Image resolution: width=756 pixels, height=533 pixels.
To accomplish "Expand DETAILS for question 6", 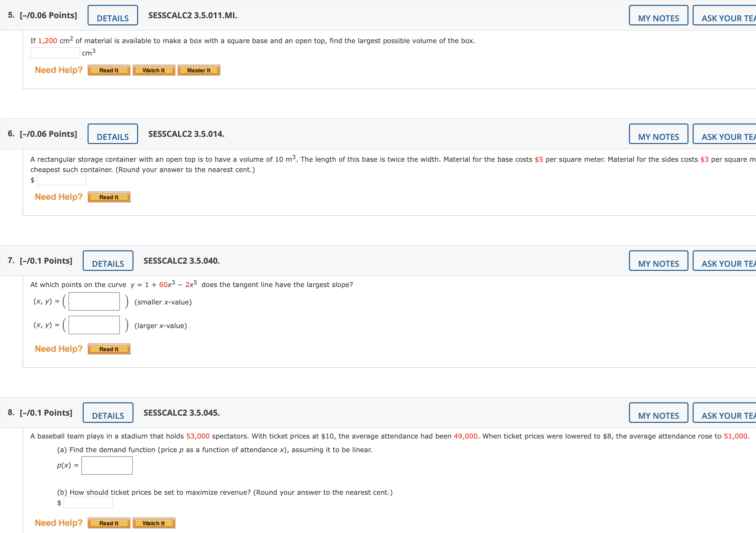I will (x=113, y=134).
